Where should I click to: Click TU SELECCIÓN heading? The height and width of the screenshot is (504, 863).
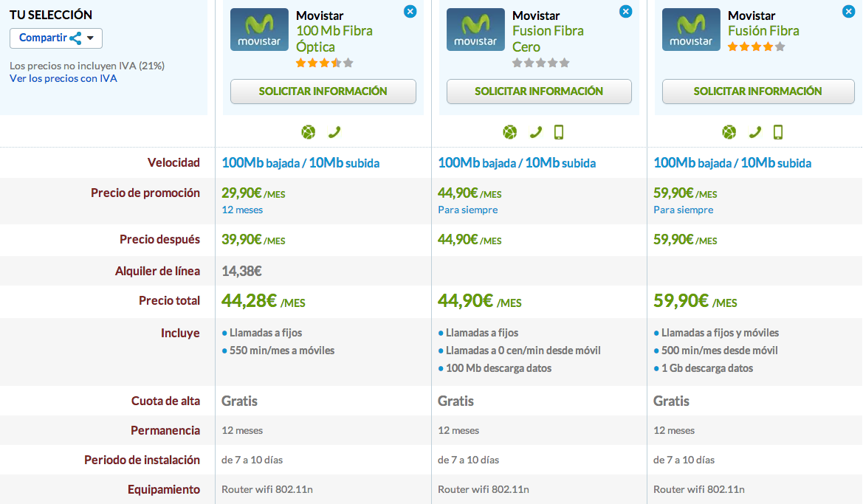pyautogui.click(x=51, y=15)
